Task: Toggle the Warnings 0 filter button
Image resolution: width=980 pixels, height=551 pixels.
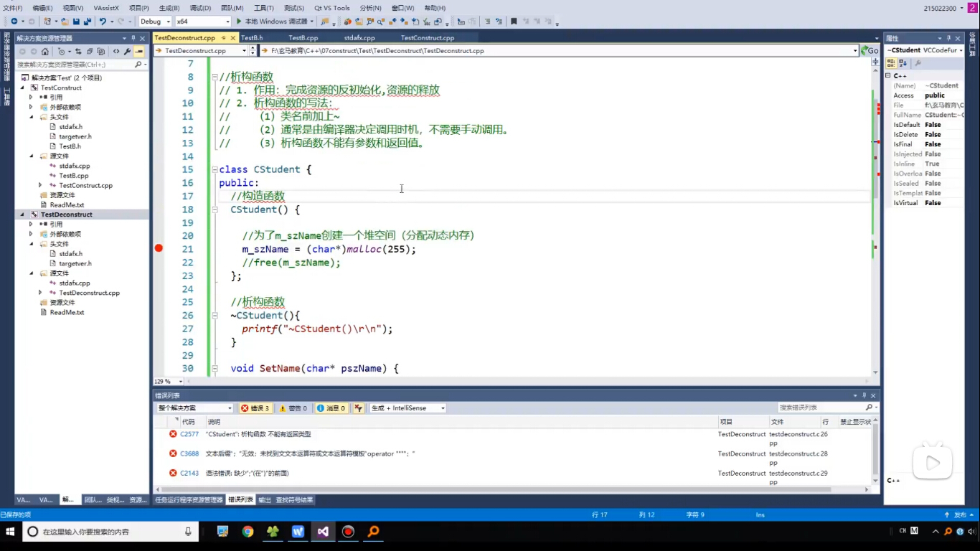Action: click(x=293, y=408)
